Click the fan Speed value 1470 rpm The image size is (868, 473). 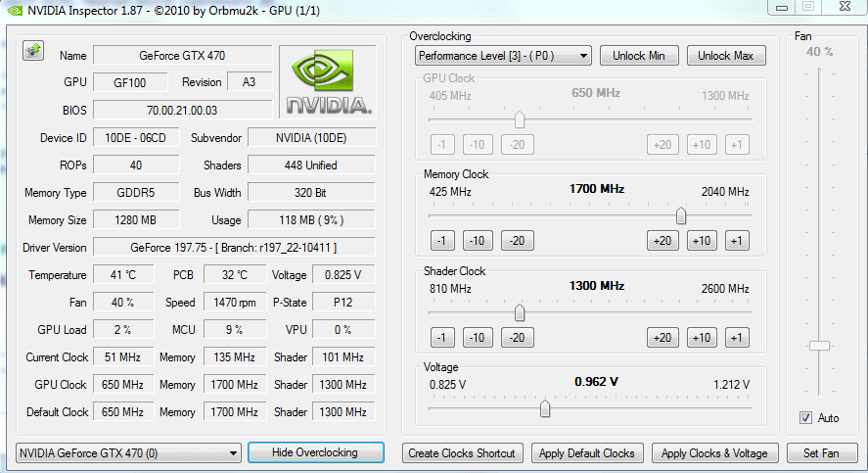point(235,303)
